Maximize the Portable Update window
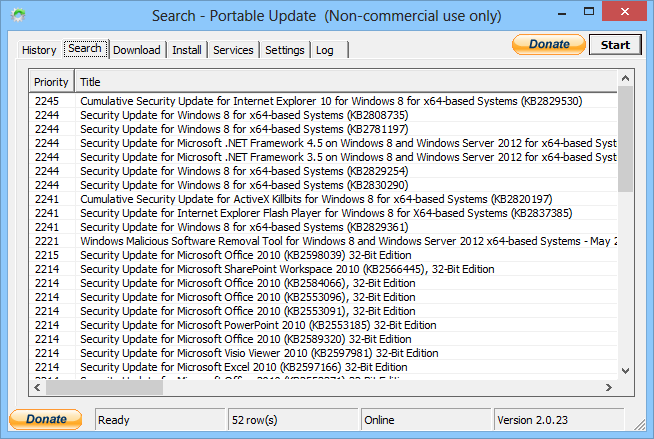Image resolution: width=654 pixels, height=439 pixels. tap(589, 12)
